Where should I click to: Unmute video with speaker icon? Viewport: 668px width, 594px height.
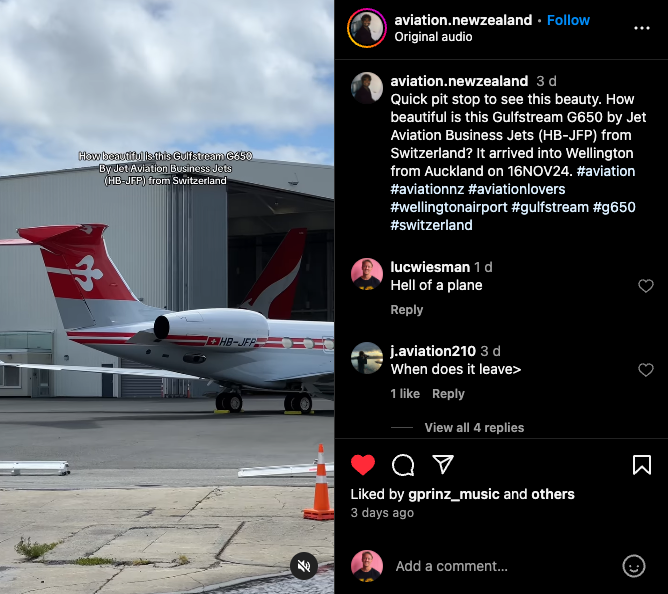click(x=304, y=566)
